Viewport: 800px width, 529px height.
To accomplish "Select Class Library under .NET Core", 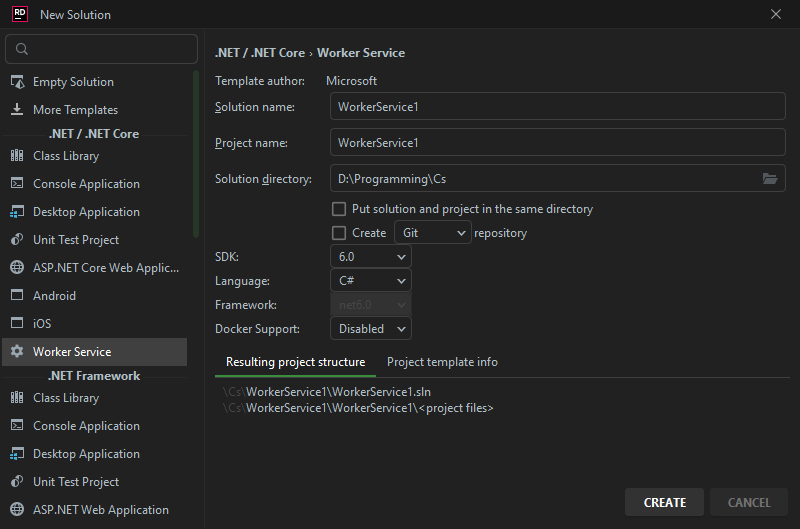I will point(95,156).
